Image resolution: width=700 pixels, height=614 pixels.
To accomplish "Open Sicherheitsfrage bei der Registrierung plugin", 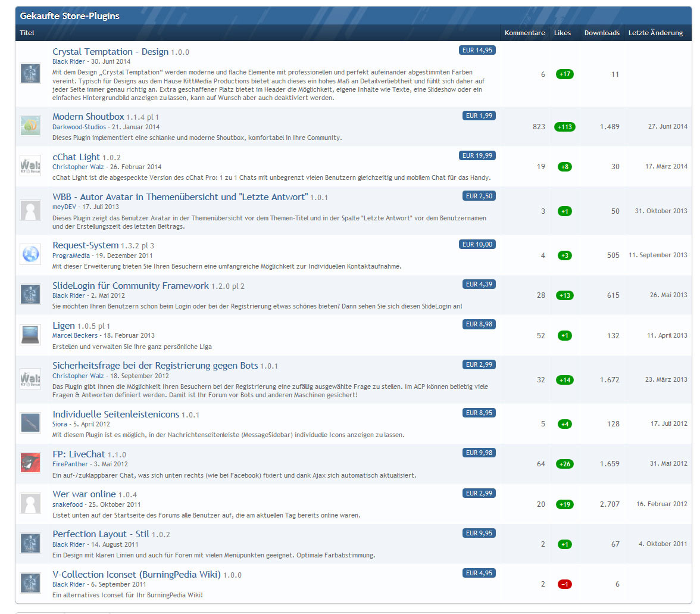I will click(155, 366).
